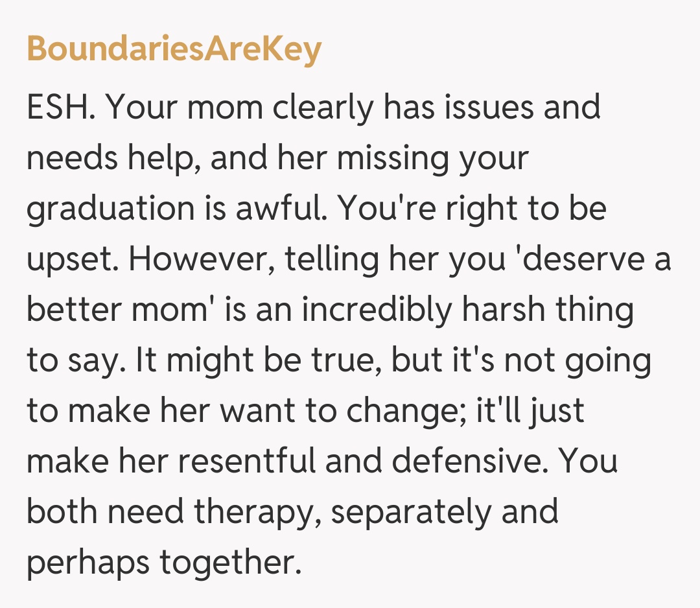
Task: Click the word 'incredibly' in the comment
Action: tap(376, 310)
